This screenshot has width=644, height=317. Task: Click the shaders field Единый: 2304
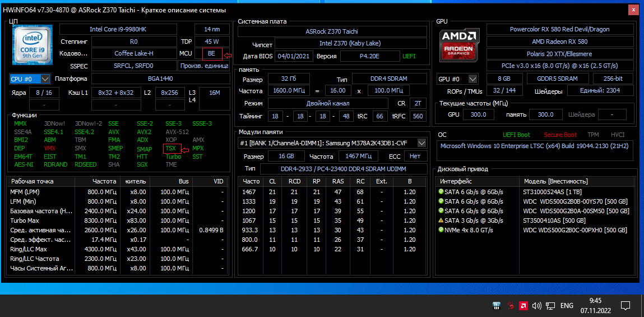click(x=600, y=90)
